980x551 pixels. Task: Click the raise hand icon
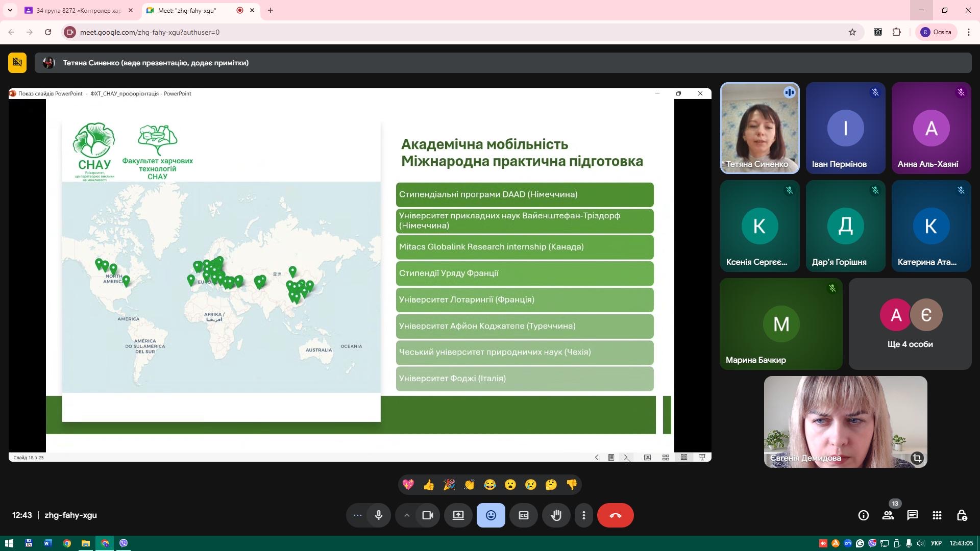[x=556, y=515]
